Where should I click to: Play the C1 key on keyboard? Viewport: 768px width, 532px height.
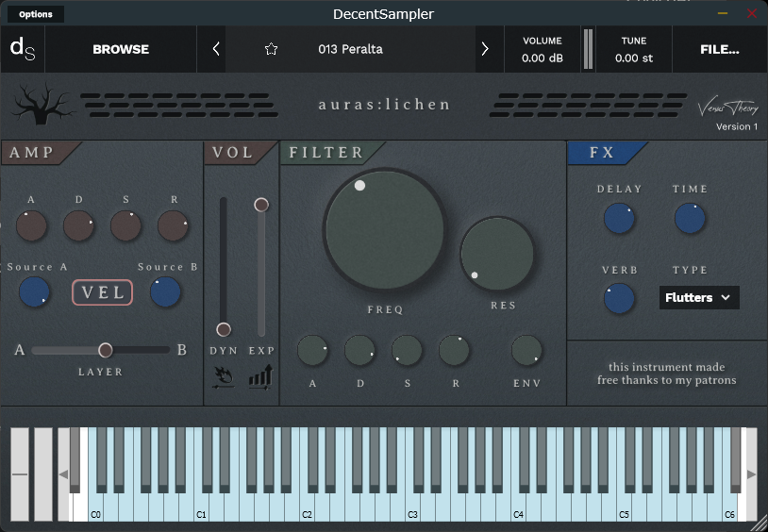(x=201, y=507)
